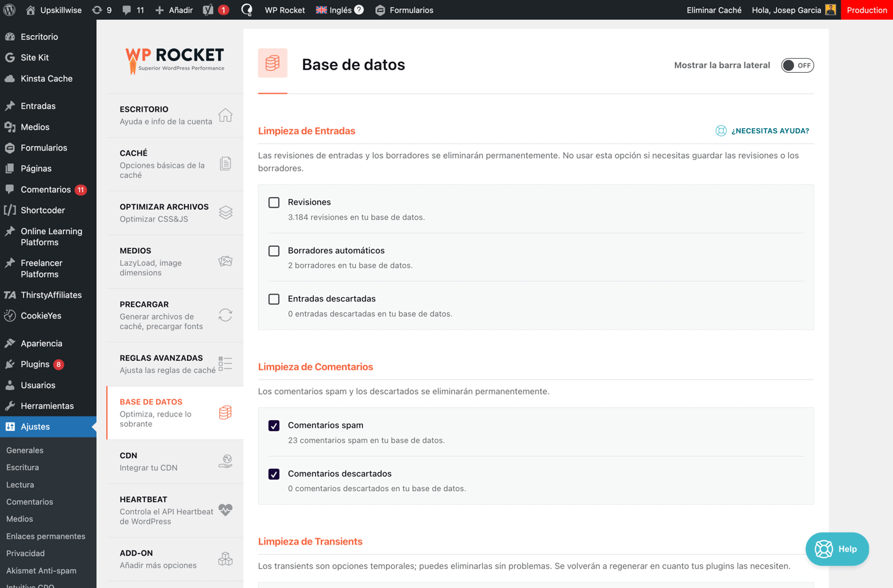Click the CookieYes icon in sidebar
The image size is (893, 588).
pyautogui.click(x=10, y=316)
